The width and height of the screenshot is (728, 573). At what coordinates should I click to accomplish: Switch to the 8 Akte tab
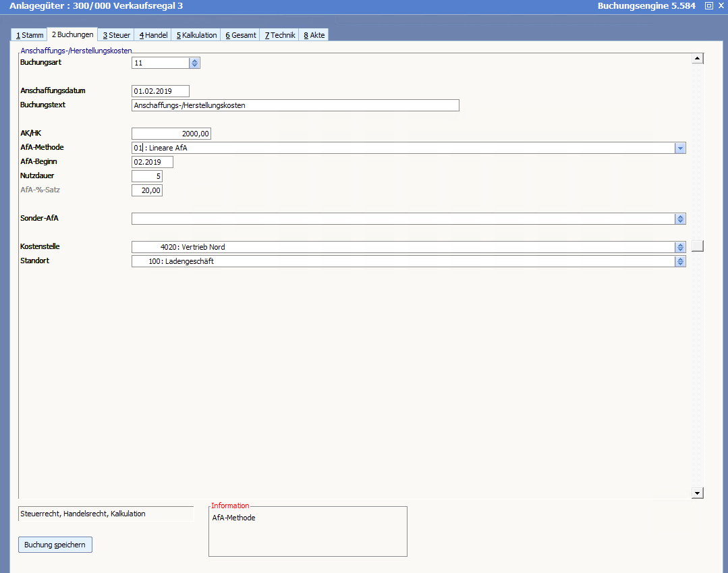[314, 35]
